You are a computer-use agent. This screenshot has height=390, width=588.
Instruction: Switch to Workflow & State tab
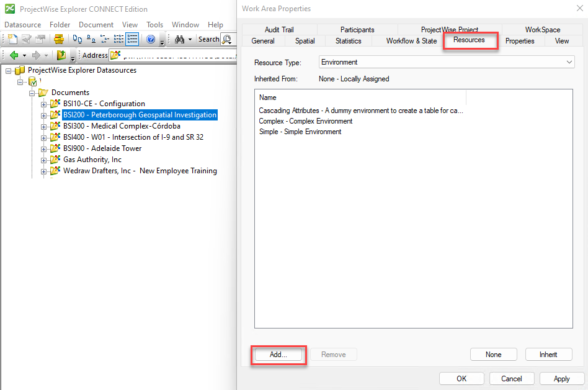click(411, 41)
